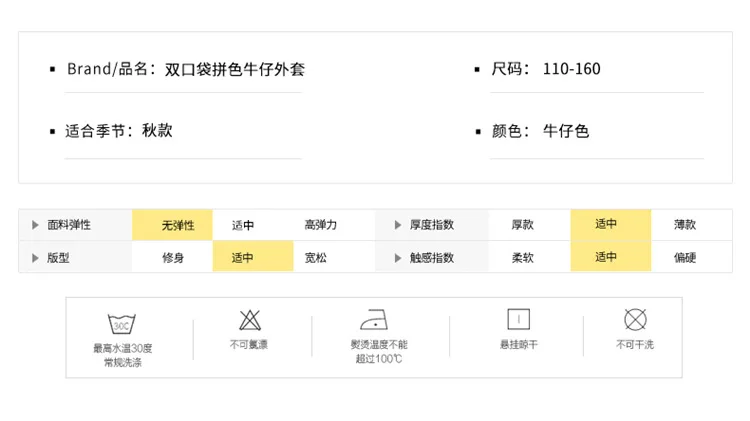Select the 修身 fit option
This screenshot has width=750, height=421.
pos(173,258)
